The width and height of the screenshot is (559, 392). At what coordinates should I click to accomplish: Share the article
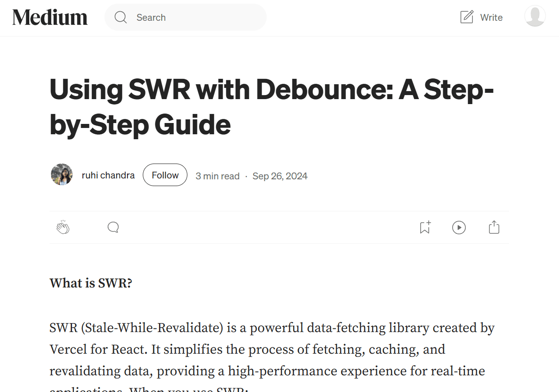click(x=494, y=228)
